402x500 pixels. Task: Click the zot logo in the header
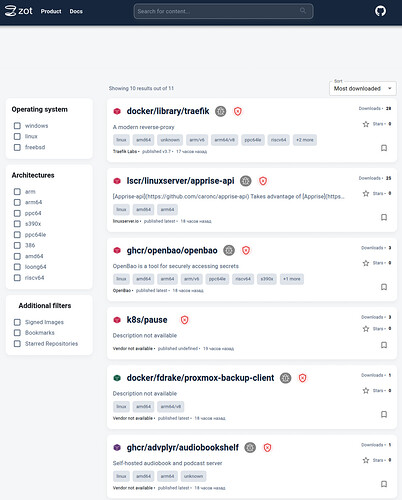pos(19,11)
